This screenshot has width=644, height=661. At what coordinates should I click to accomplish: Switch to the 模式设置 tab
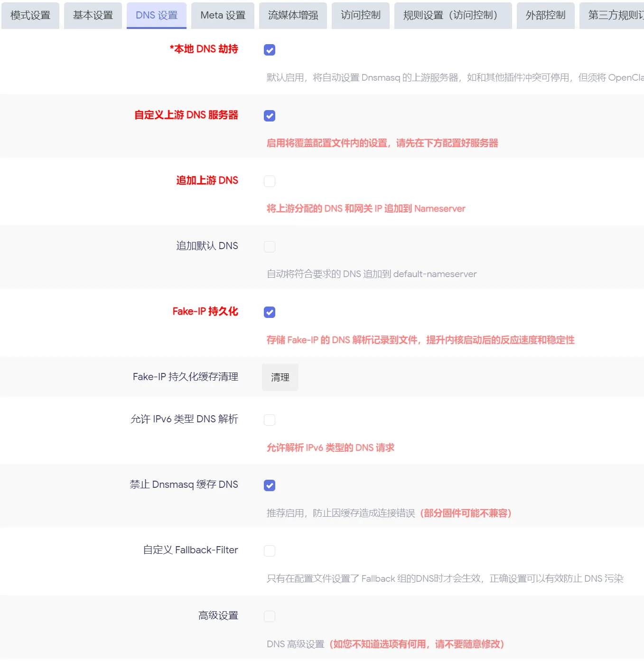[x=30, y=15]
